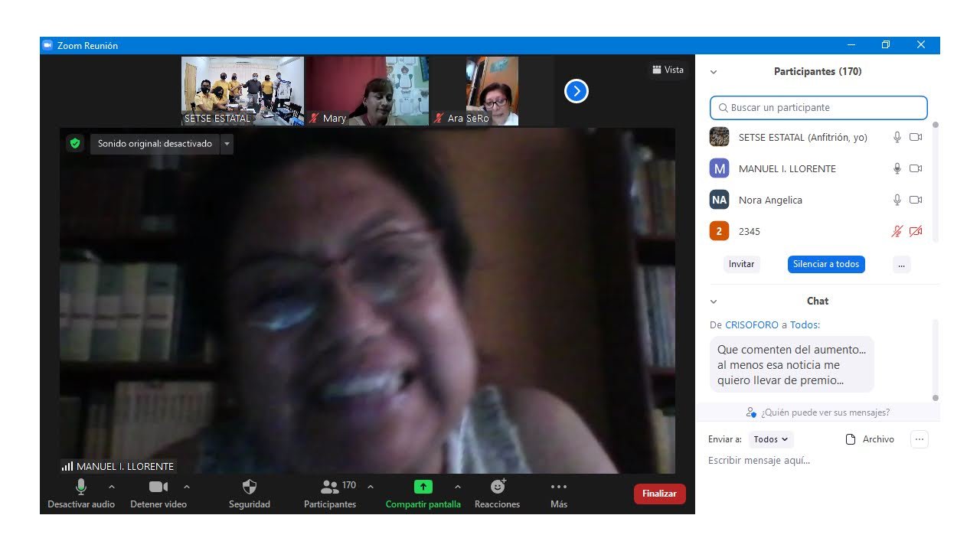Toggle camera icon for SETSE ESTATAL row
The width and height of the screenshot is (980, 551).
pyautogui.click(x=916, y=137)
